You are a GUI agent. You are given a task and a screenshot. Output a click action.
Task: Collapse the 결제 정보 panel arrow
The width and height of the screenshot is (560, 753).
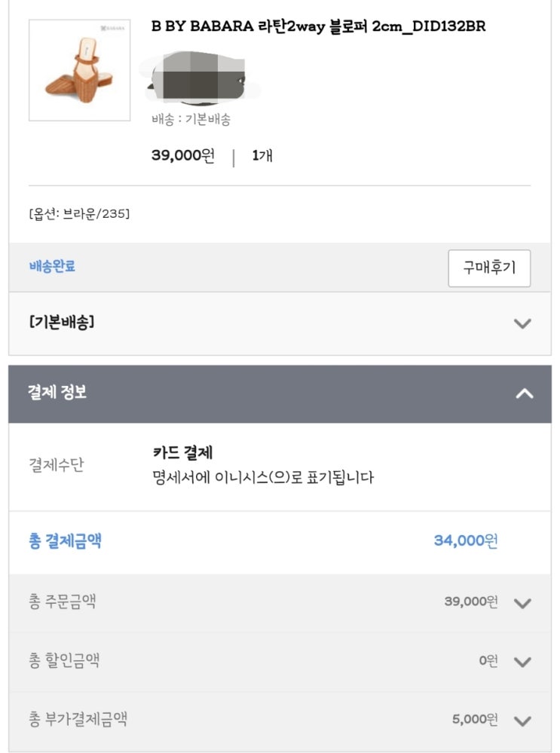coord(524,393)
